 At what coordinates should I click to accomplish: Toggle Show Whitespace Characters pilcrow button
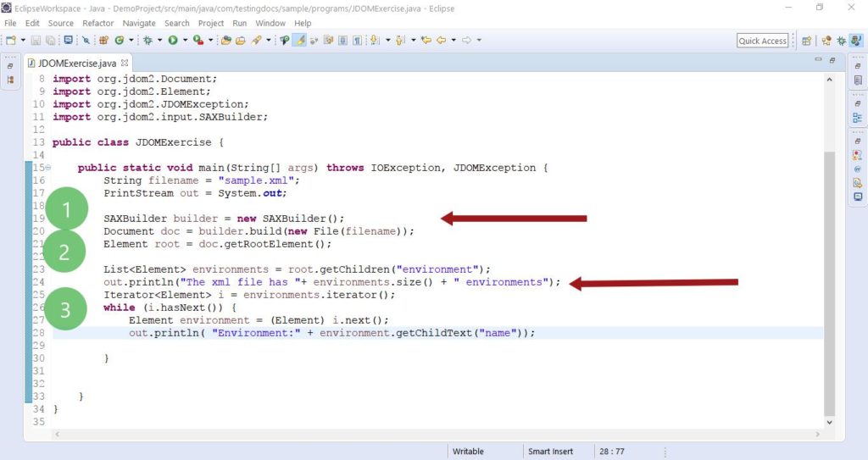pos(358,40)
